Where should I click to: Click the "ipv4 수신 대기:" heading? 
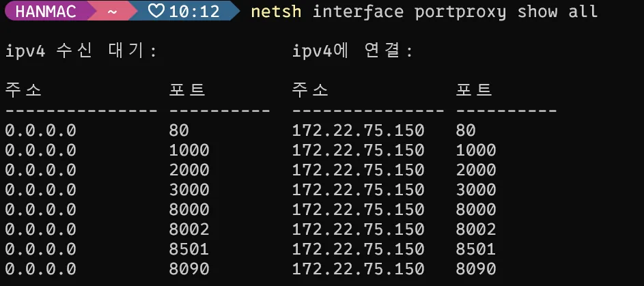click(81, 52)
